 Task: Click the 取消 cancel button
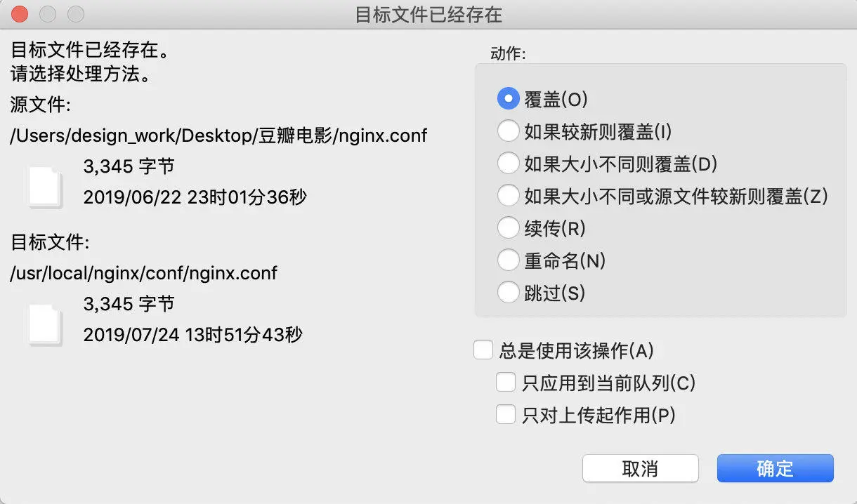coord(641,468)
